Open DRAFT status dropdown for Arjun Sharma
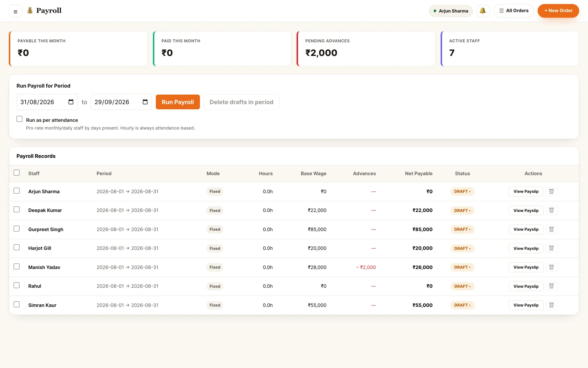Screen dimensions: 588x368 coord(462,191)
